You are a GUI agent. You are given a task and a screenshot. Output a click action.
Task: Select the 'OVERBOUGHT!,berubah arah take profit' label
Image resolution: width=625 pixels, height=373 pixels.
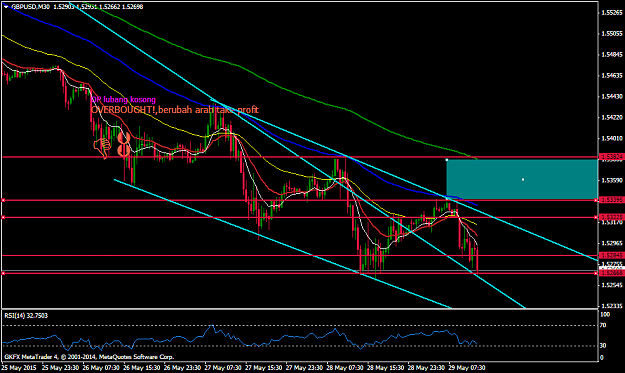175,110
